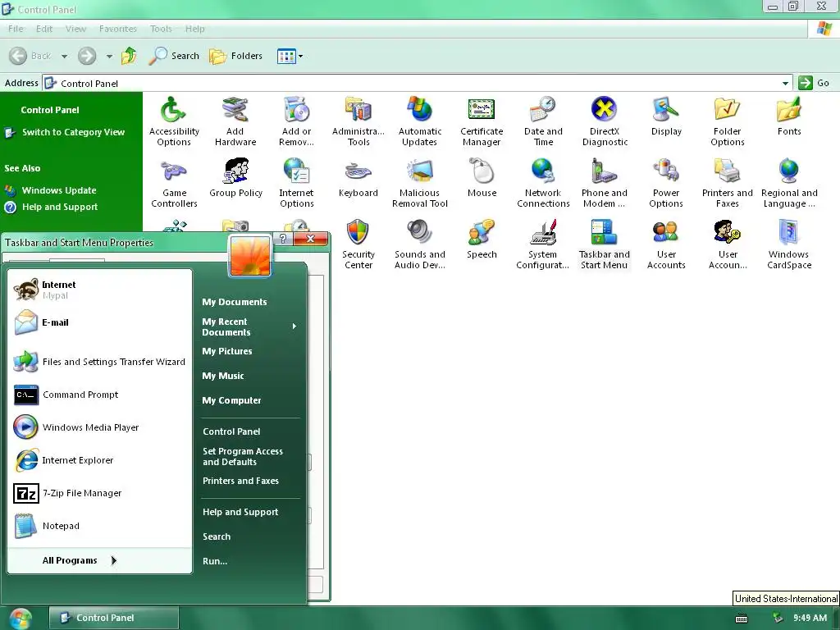
Task: Launch Malicious Removal Tool icon
Action: coord(419,183)
